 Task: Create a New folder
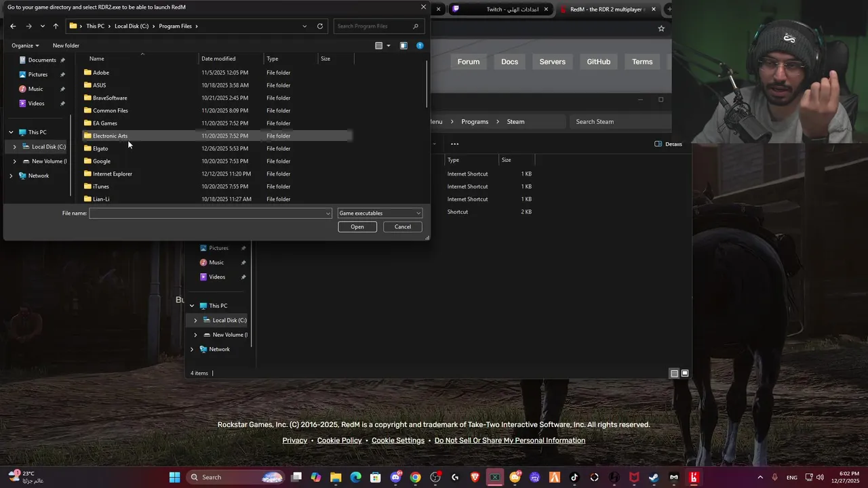(66, 45)
